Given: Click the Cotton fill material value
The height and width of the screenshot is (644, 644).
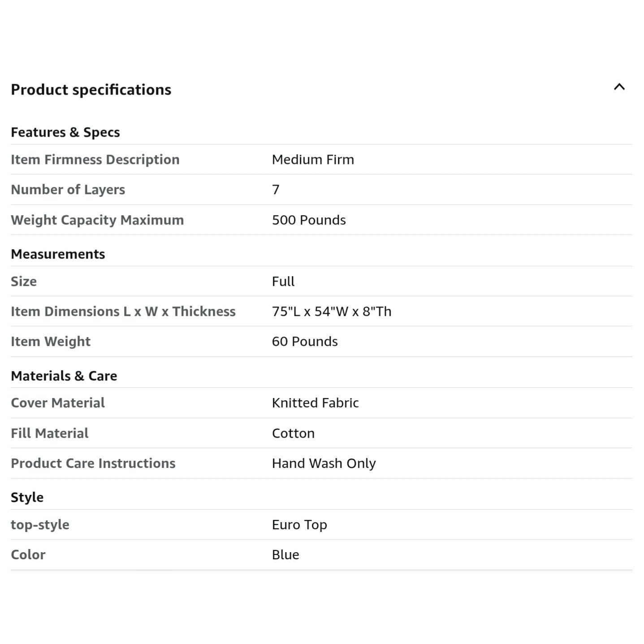Looking at the screenshot, I should (293, 433).
